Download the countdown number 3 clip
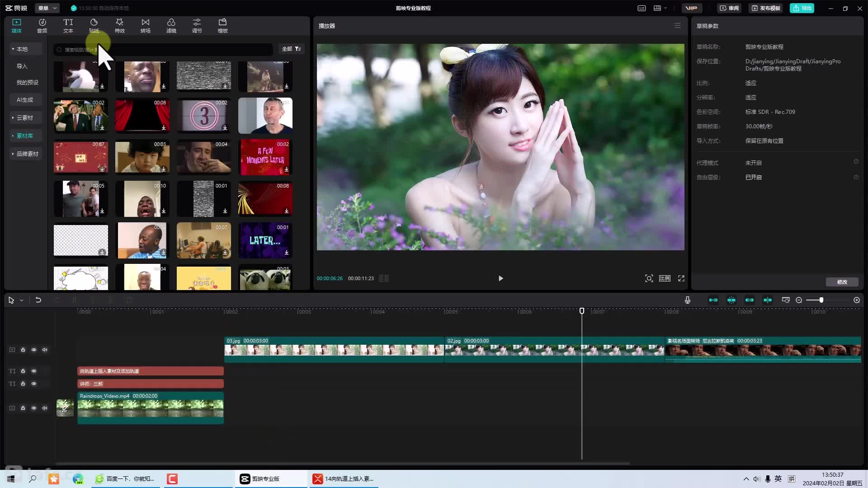The width and height of the screenshot is (868, 488). [x=225, y=128]
